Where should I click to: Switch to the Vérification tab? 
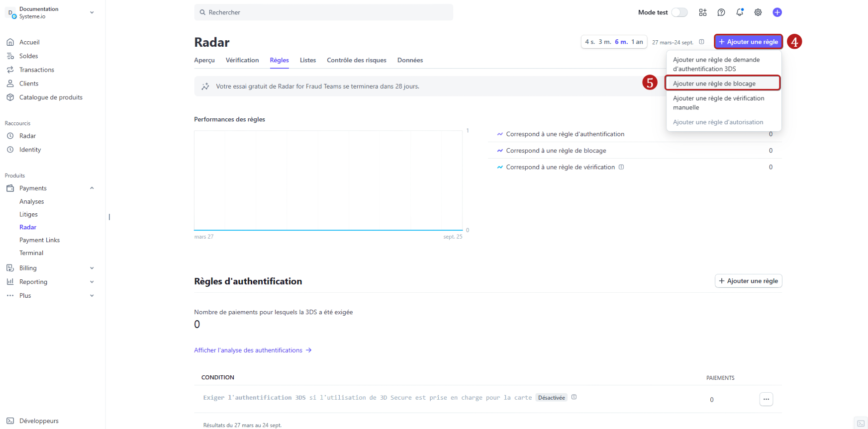(242, 60)
